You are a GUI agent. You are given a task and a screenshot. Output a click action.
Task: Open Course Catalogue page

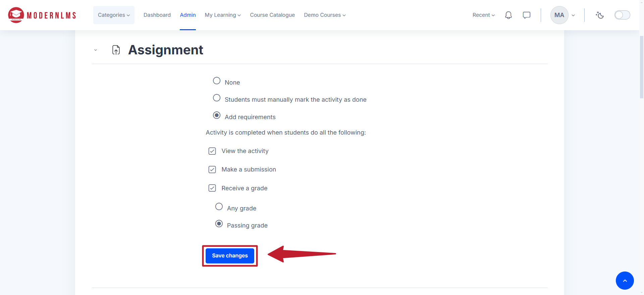(272, 15)
